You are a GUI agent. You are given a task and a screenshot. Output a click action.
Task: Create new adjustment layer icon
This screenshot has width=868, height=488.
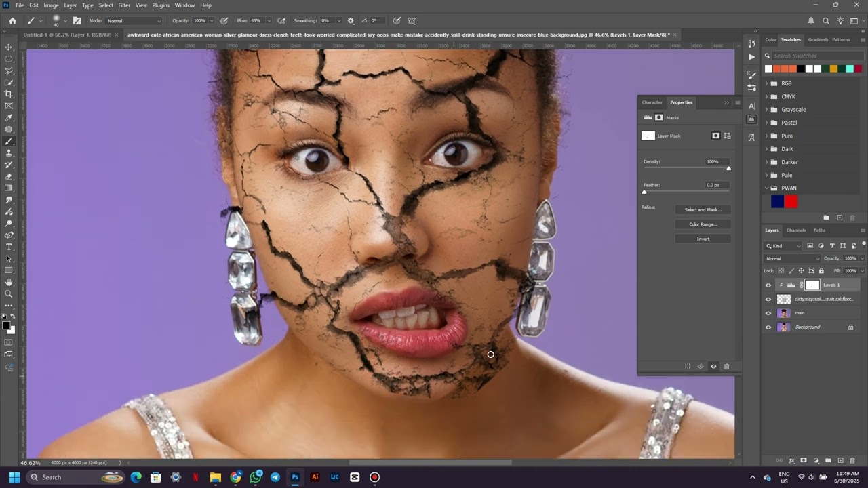[816, 461]
